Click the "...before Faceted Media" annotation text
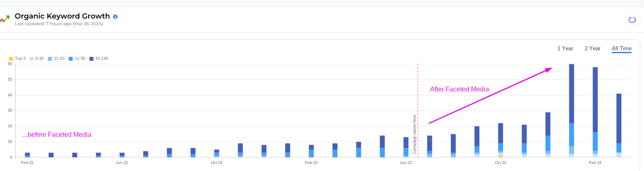 coord(57,134)
